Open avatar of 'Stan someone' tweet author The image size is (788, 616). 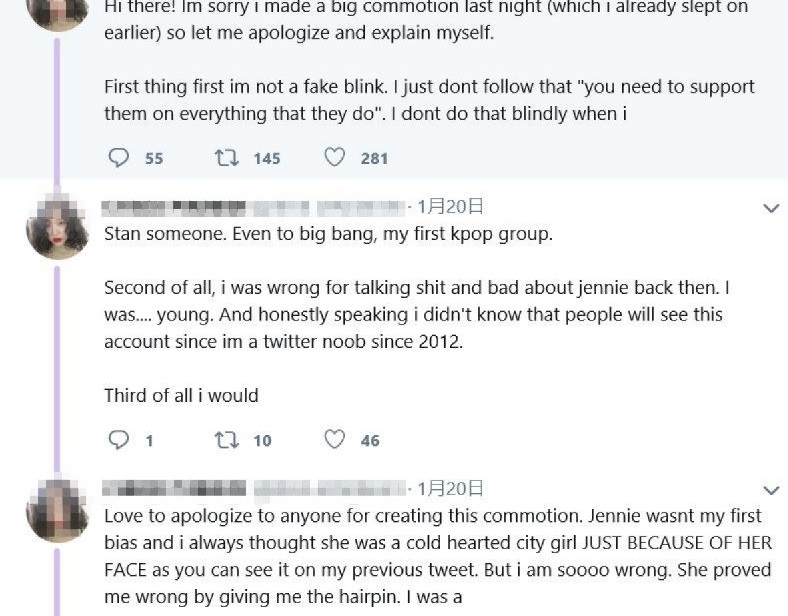point(57,228)
